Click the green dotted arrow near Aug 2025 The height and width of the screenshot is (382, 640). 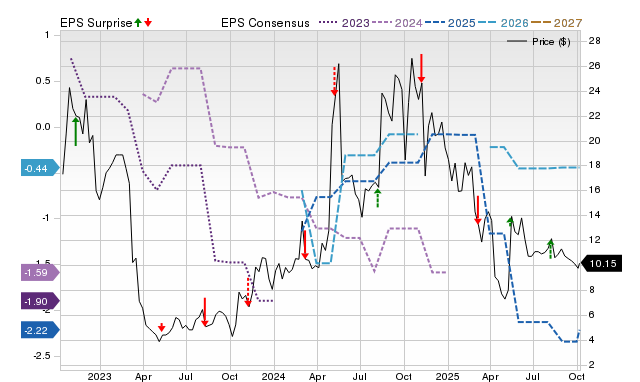[550, 249]
